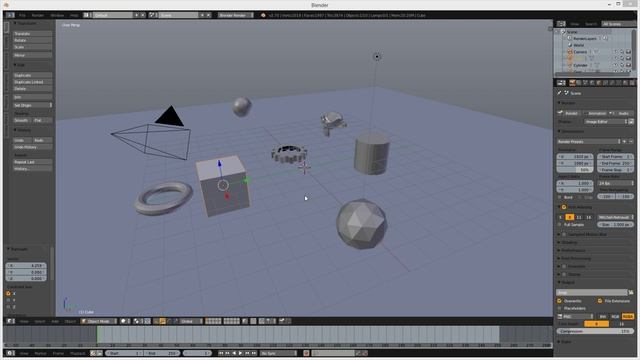The width and height of the screenshot is (640, 360).
Task: Toggle the 3D manipulator icon
Action: (x=156, y=321)
